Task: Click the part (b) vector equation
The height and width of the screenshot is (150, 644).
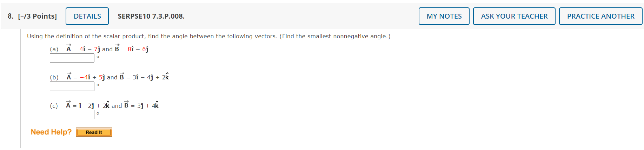Action: click(x=118, y=77)
